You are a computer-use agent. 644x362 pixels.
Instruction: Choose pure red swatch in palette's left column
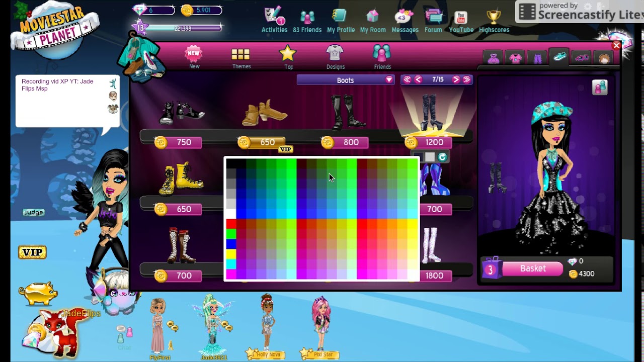231,224
